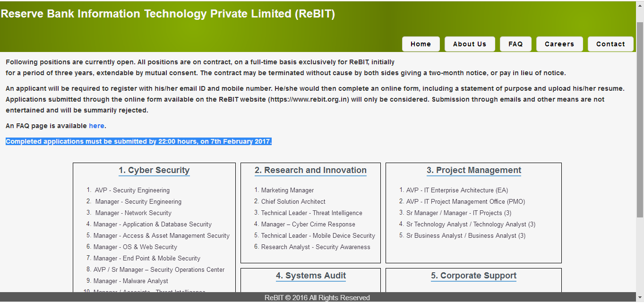Image resolution: width=644 pixels, height=303 pixels.
Task: Open the Manager – Cyber Crime Response posting
Action: (308, 224)
